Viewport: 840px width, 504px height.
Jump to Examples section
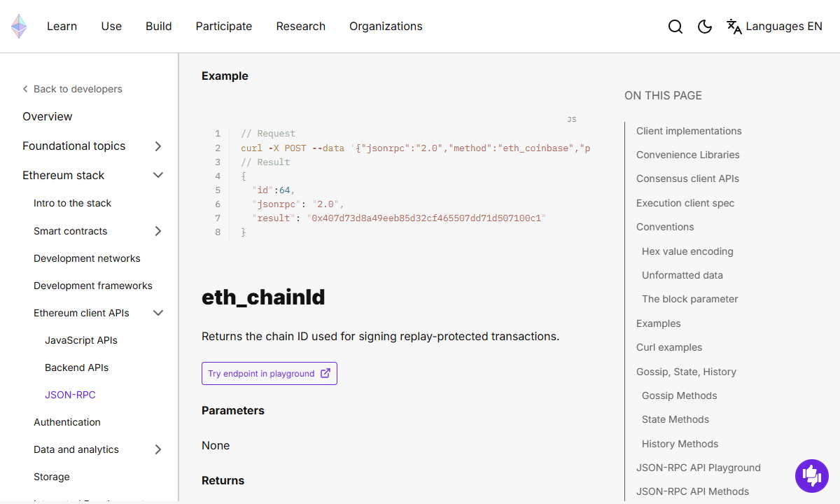click(659, 323)
